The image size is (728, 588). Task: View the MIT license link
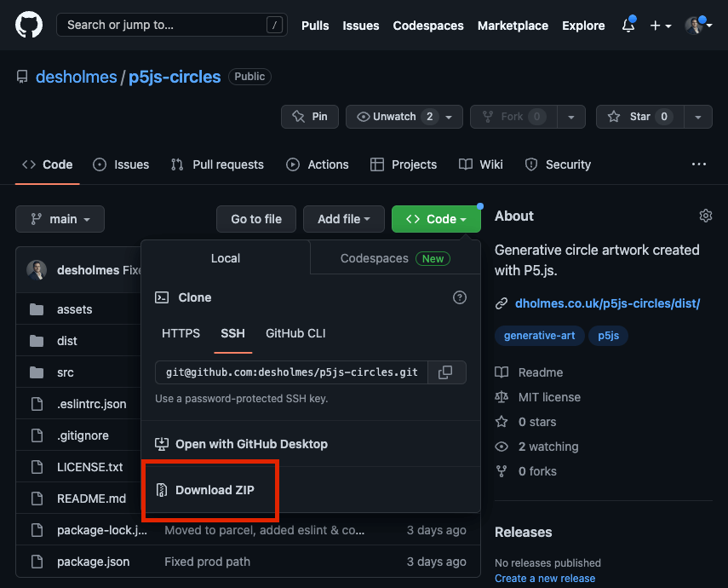[537, 397]
